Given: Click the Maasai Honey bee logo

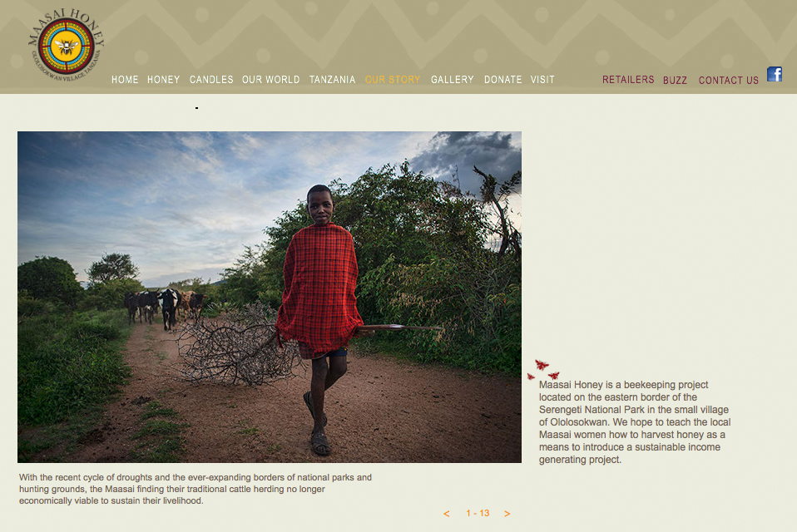Looking at the screenshot, I should 66,46.
